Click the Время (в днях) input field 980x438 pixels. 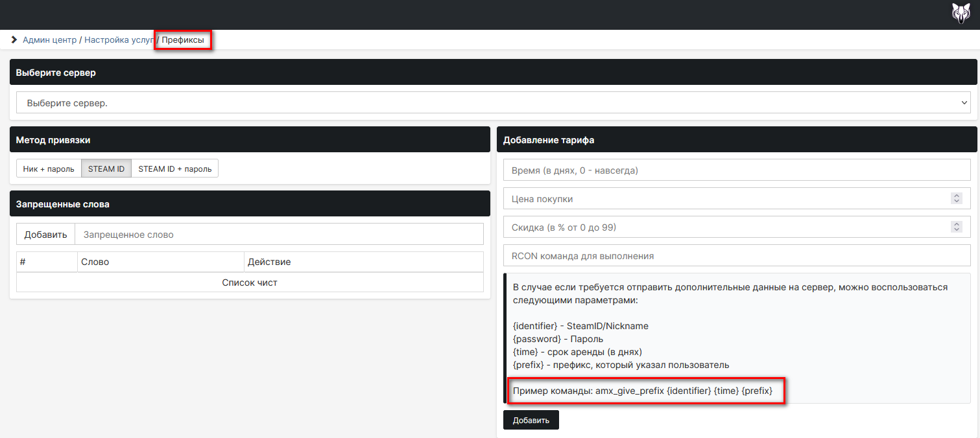(737, 170)
